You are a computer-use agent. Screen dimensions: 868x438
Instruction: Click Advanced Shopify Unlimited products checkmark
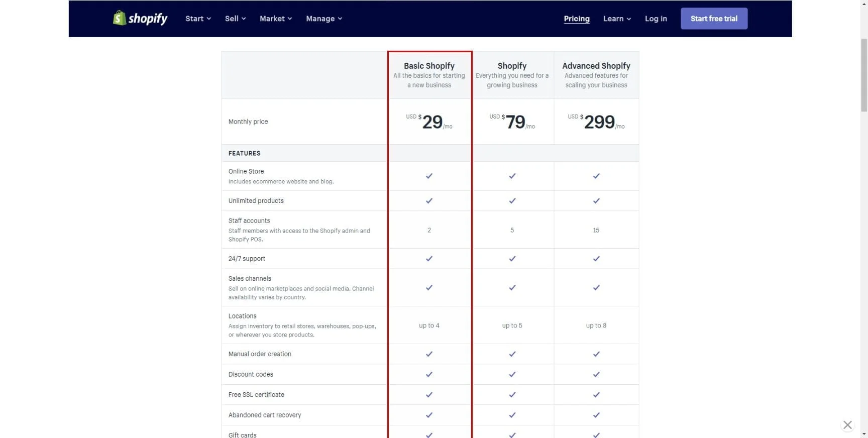(596, 200)
